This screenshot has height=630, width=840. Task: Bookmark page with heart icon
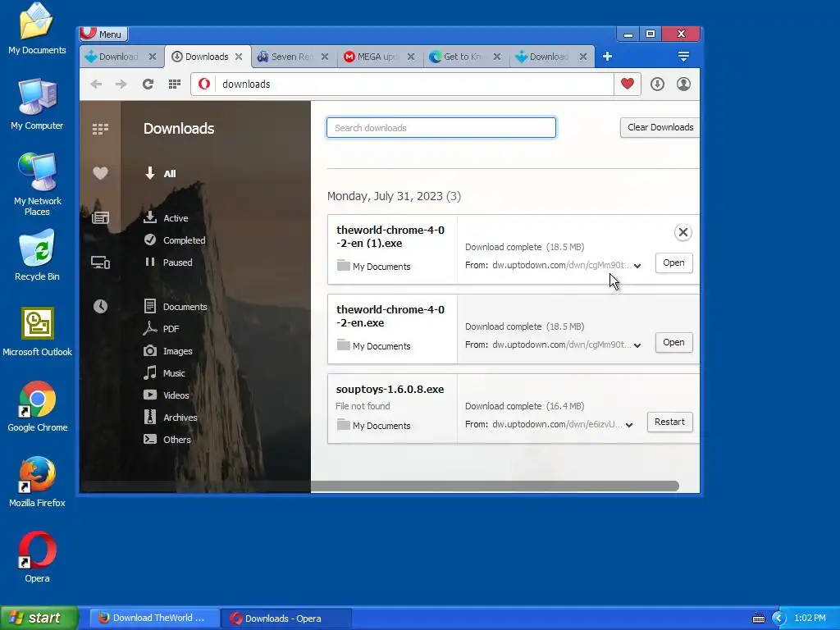coord(628,84)
